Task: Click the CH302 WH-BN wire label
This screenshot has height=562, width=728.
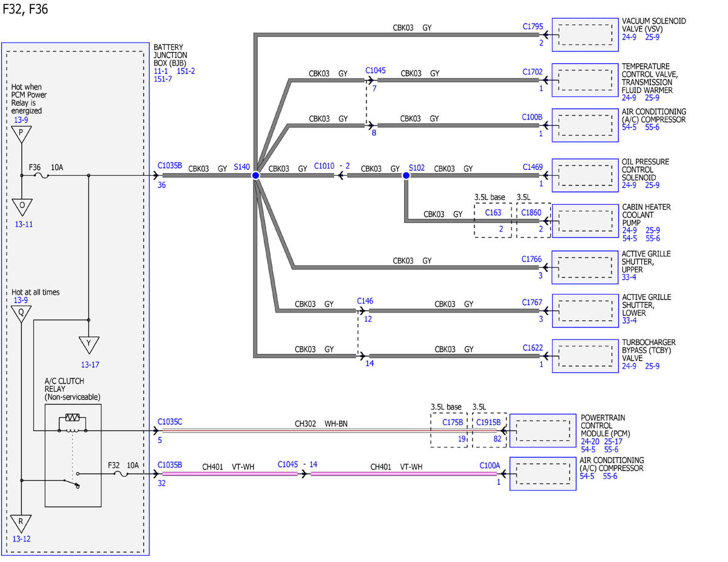Action: (x=322, y=423)
